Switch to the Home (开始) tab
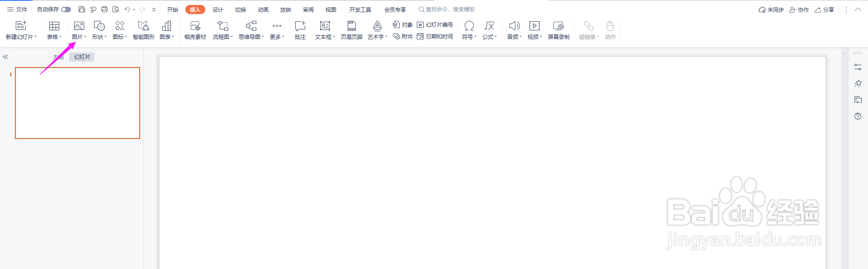Image resolution: width=868 pixels, height=269 pixels. pos(173,10)
